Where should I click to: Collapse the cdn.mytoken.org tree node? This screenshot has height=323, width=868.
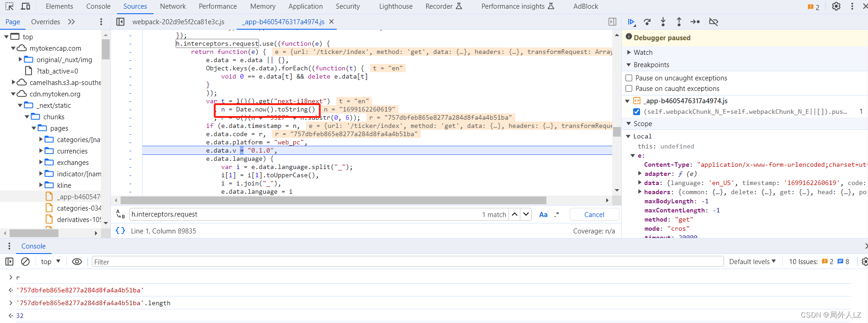coord(13,94)
